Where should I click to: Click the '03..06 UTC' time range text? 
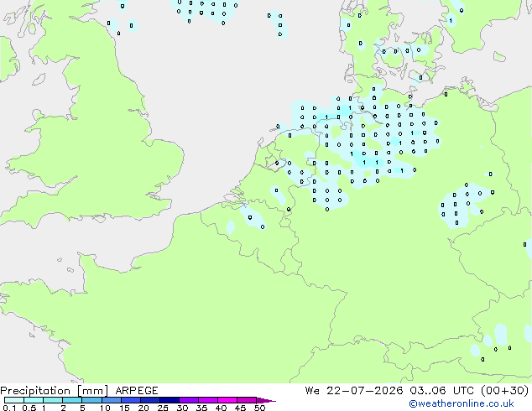pyautogui.click(x=441, y=391)
